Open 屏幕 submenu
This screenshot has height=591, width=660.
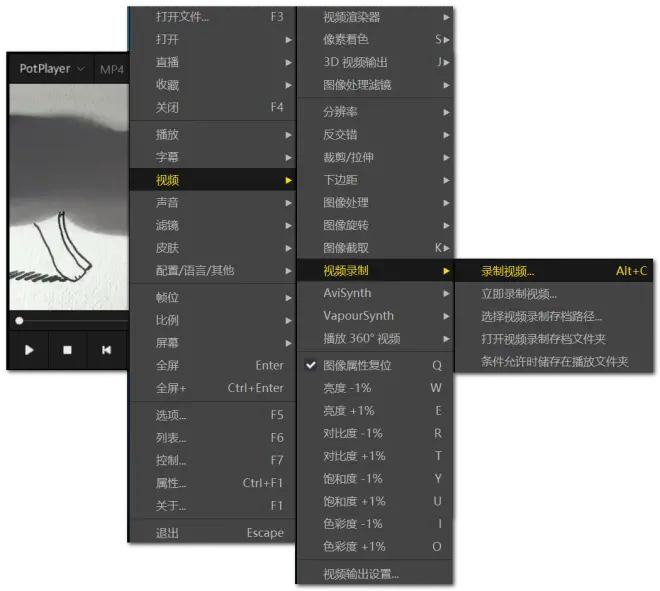213,343
